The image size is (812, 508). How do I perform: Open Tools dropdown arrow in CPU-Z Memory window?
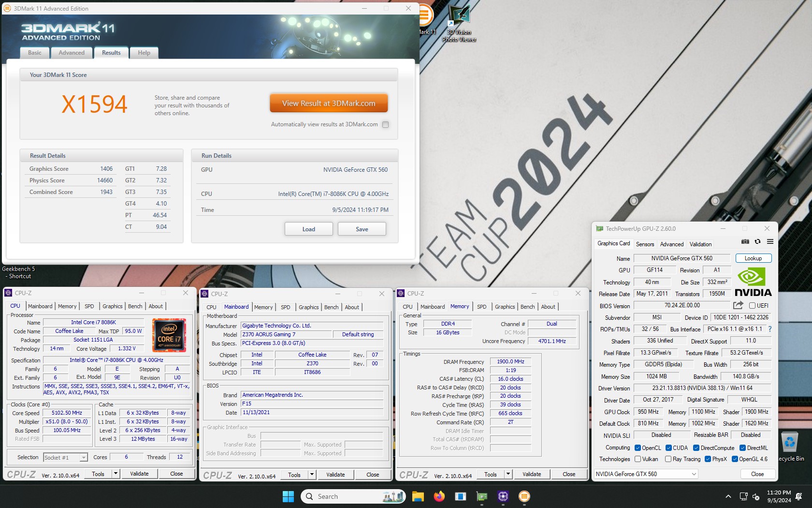(508, 474)
